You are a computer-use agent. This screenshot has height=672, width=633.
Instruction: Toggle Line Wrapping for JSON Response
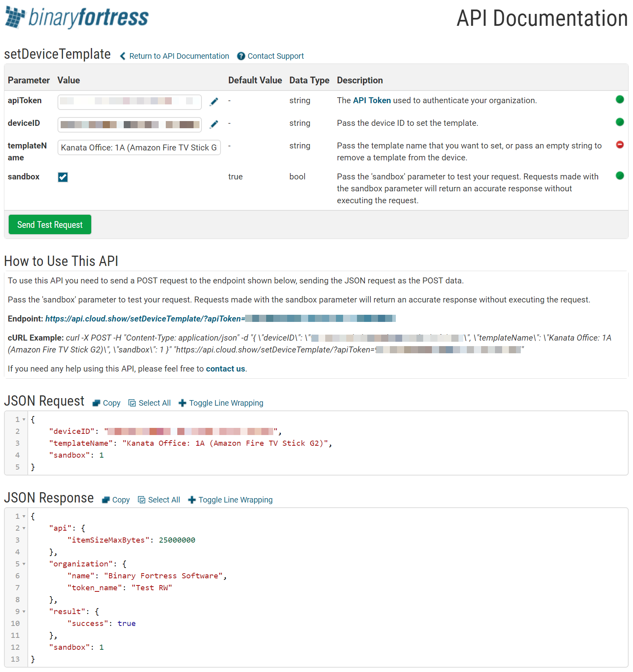point(230,500)
